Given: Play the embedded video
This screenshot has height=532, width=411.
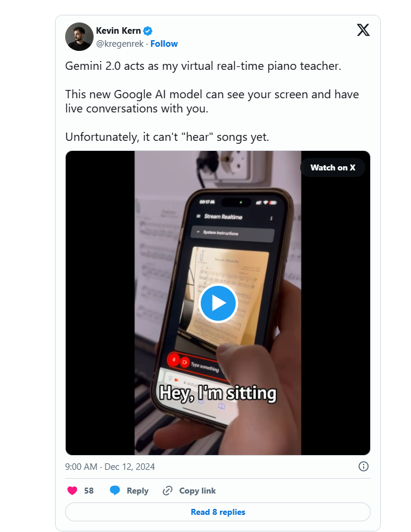Looking at the screenshot, I should (218, 303).
